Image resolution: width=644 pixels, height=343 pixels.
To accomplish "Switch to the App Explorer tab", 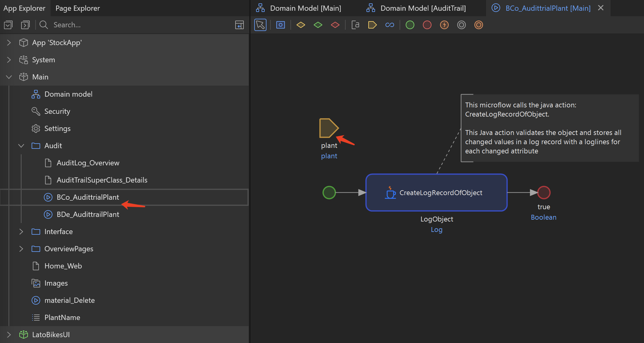I will point(25,8).
